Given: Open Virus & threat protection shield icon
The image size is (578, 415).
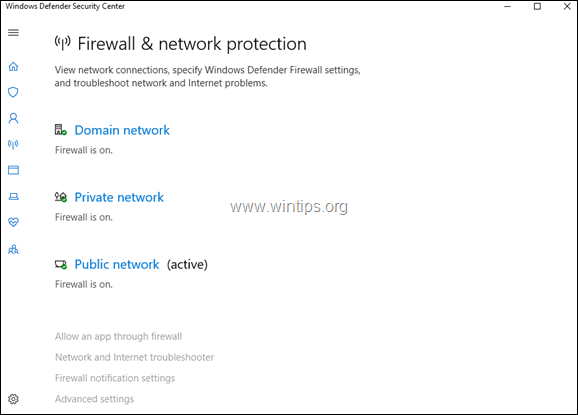Looking at the screenshot, I should (13, 92).
